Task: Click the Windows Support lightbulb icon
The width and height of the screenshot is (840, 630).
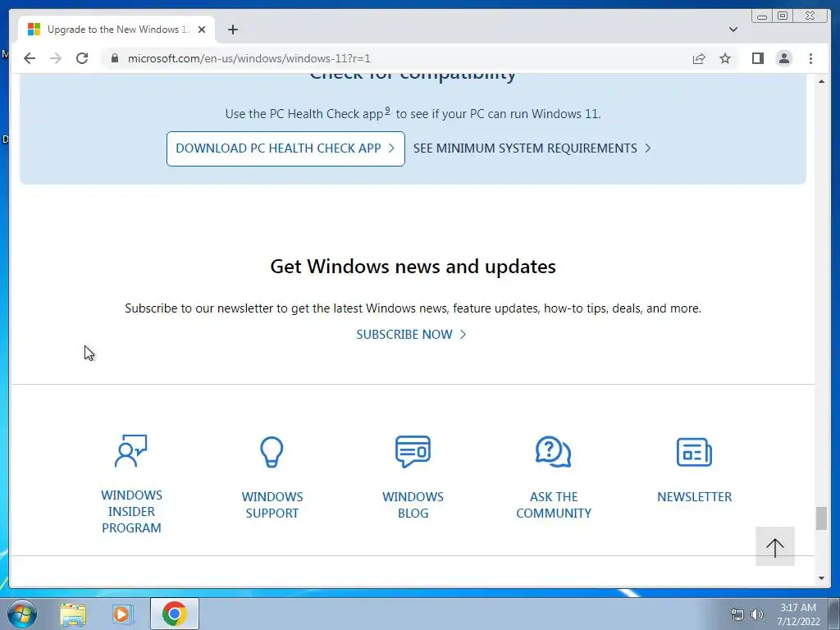Action: pos(272,452)
